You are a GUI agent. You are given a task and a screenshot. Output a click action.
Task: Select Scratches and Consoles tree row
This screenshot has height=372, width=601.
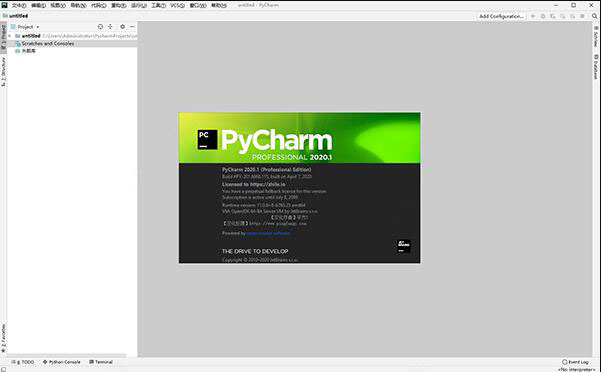72,44
